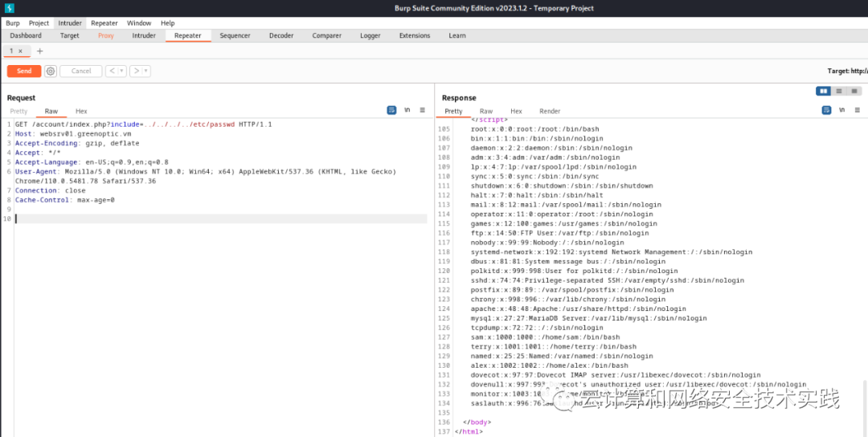Click the Burp Suite logo icon

pyautogui.click(x=10, y=8)
